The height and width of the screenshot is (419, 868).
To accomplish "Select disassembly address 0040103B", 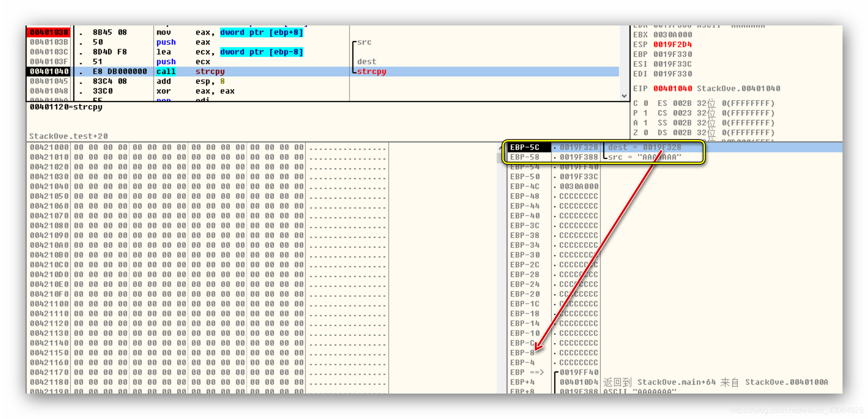I will coord(48,42).
